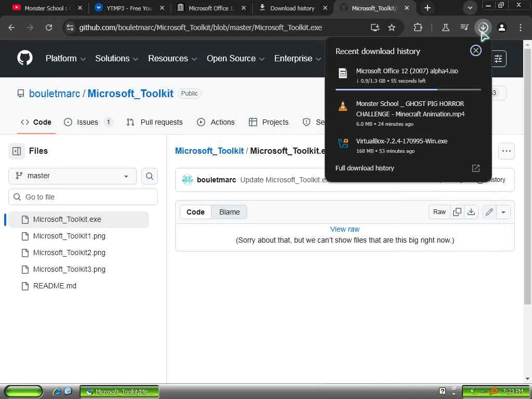532x399 pixels.
Task: Open the Chrome Labs flask icon
Action: [x=445, y=28]
